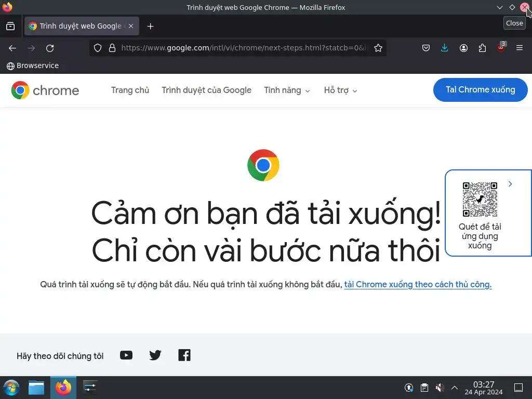Unmute the volume tray icon
Image resolution: width=532 pixels, height=399 pixels.
coord(440,388)
